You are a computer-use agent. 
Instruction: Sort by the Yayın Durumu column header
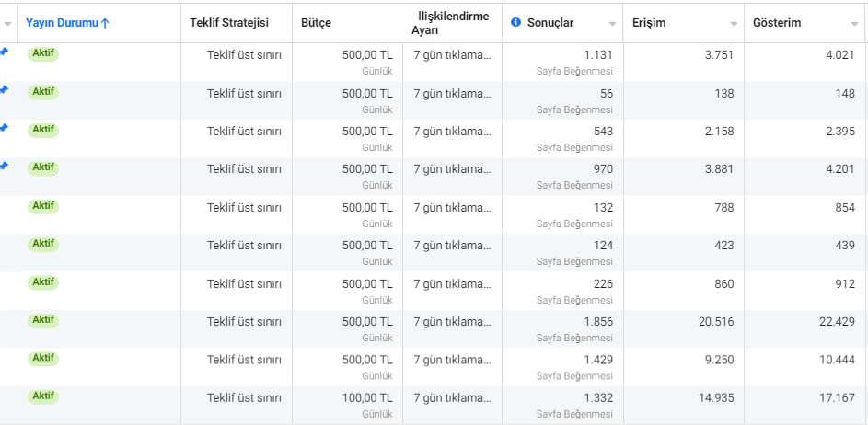(67, 23)
